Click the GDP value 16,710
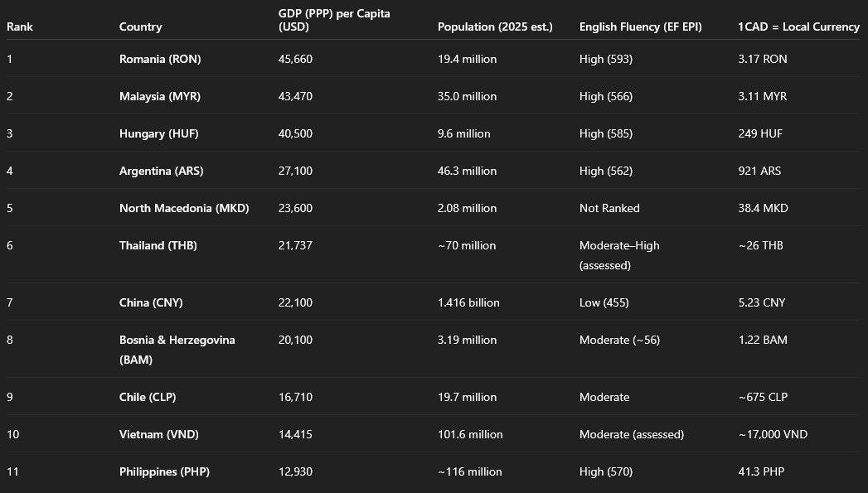 [295, 397]
